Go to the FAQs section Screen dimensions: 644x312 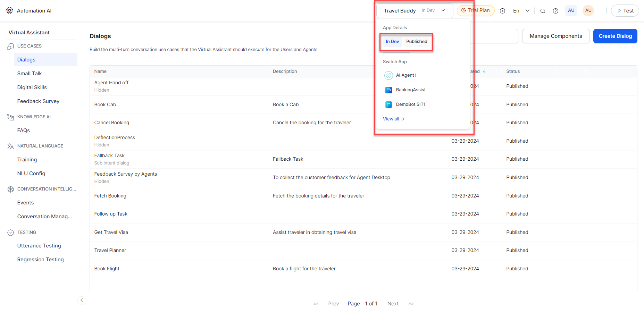point(24,130)
